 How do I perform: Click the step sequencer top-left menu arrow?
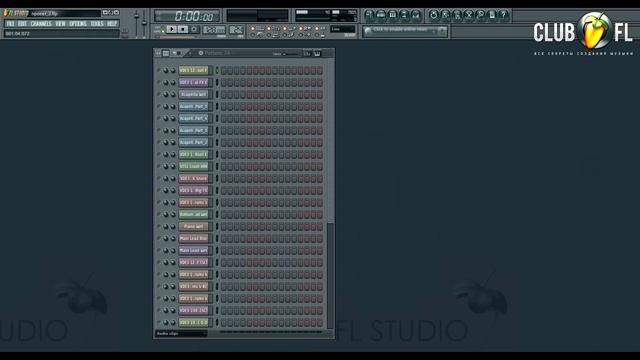tap(158, 53)
